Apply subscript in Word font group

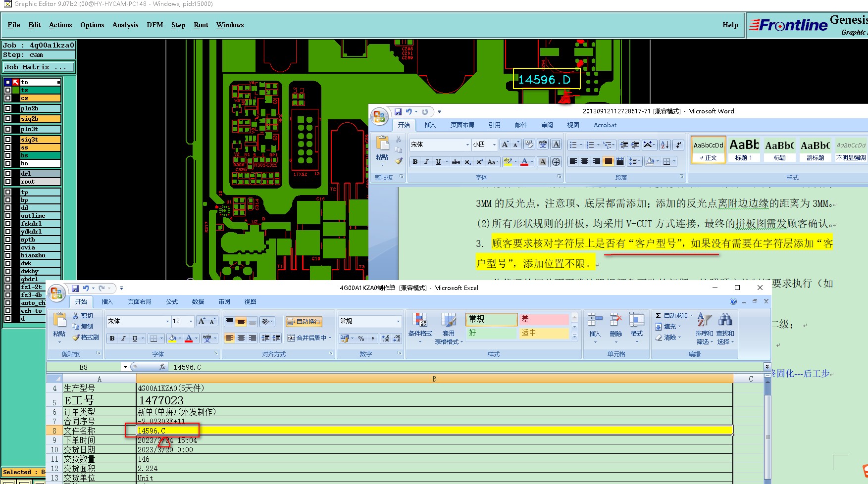[468, 162]
